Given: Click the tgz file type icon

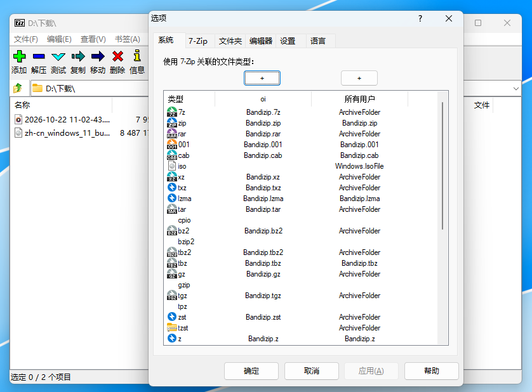Looking at the screenshot, I should [172, 296].
